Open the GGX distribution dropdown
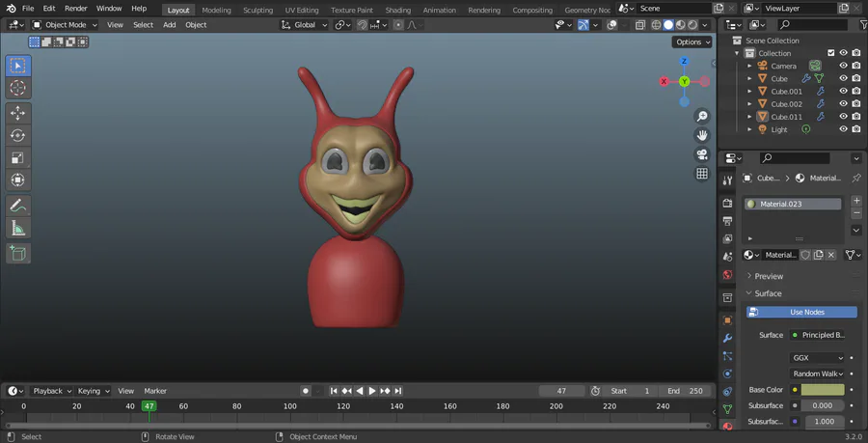 click(817, 357)
